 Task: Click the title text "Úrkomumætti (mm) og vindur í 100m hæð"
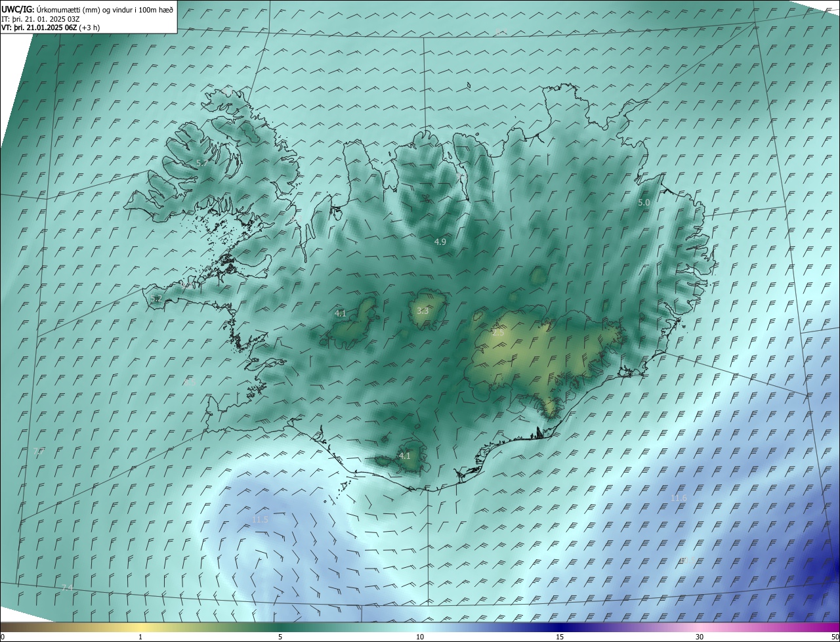(105, 9)
